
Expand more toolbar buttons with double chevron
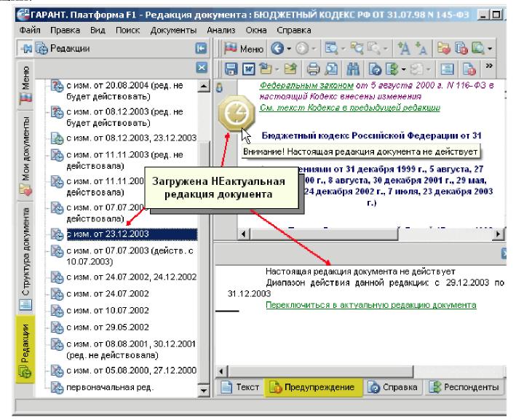click(489, 66)
